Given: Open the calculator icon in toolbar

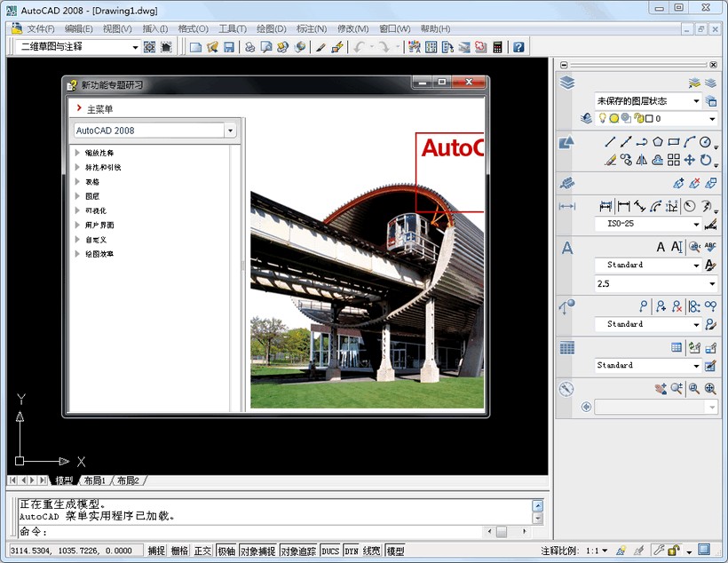Looking at the screenshot, I should (x=498, y=47).
